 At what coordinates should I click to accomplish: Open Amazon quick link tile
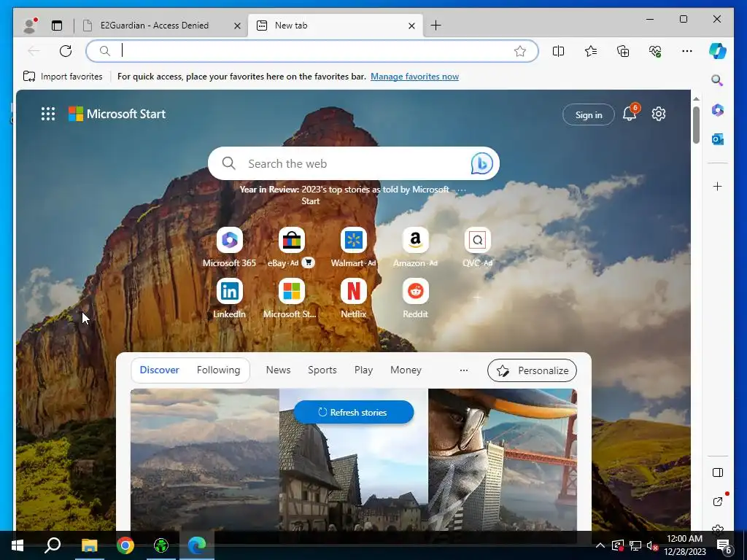(415, 246)
